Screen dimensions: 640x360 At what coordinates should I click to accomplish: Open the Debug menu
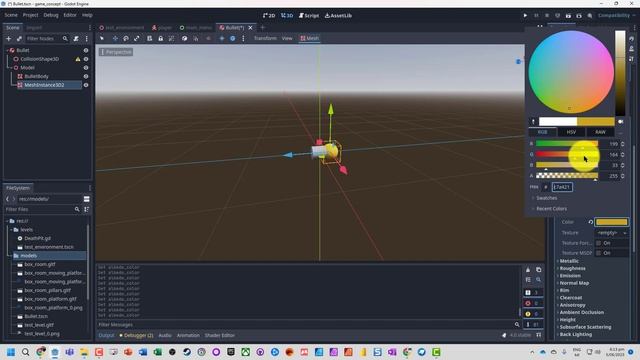[x=51, y=15]
